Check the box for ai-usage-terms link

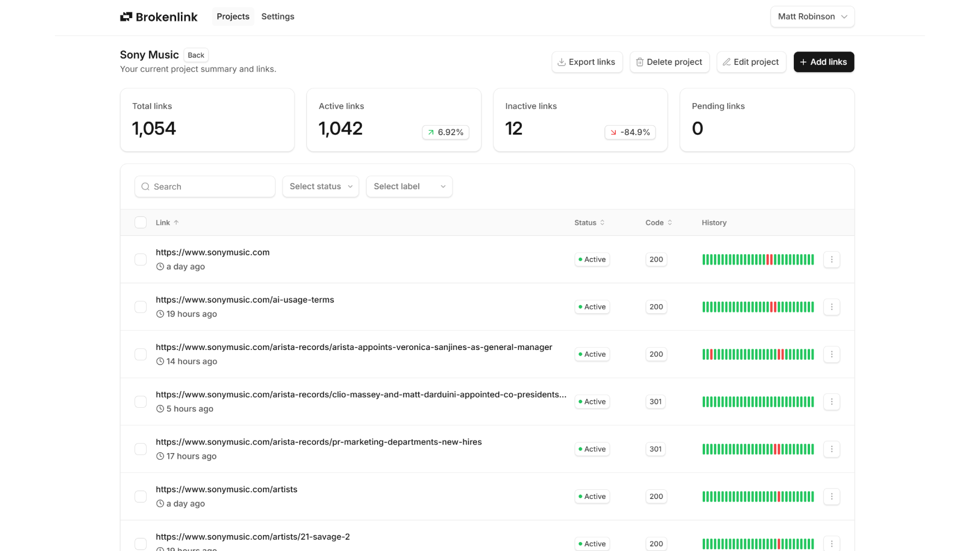coord(140,307)
